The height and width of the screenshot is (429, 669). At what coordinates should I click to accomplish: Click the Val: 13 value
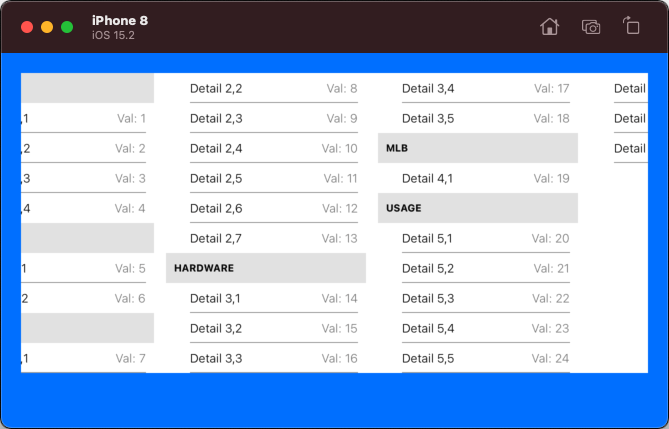tap(340, 238)
